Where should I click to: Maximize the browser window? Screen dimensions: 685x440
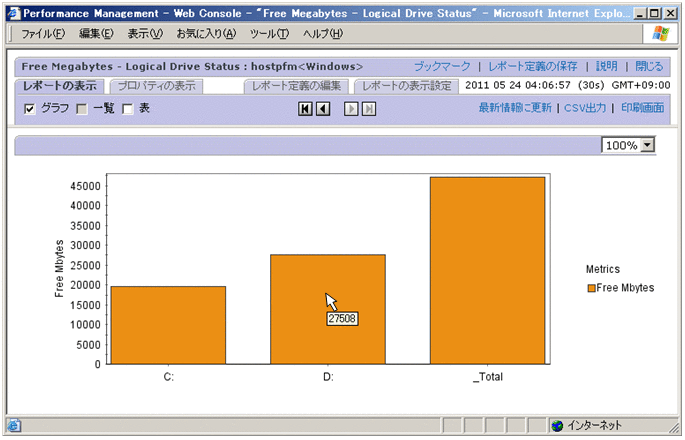click(x=654, y=14)
